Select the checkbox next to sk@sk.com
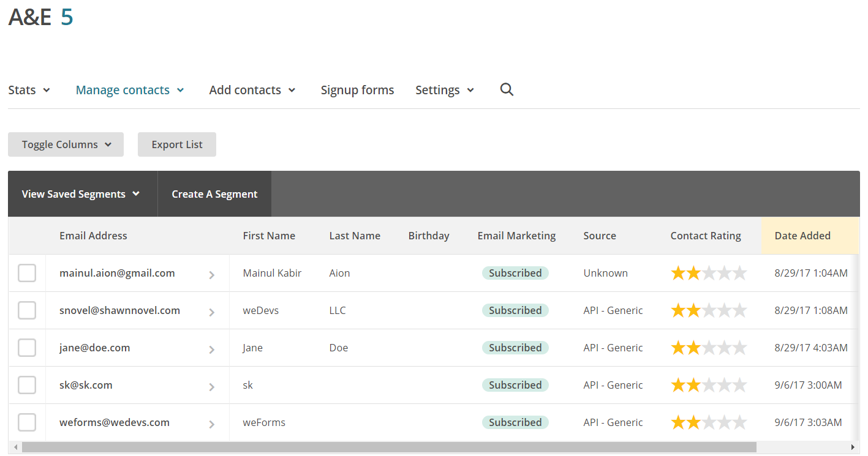868x456 pixels. pyautogui.click(x=26, y=384)
